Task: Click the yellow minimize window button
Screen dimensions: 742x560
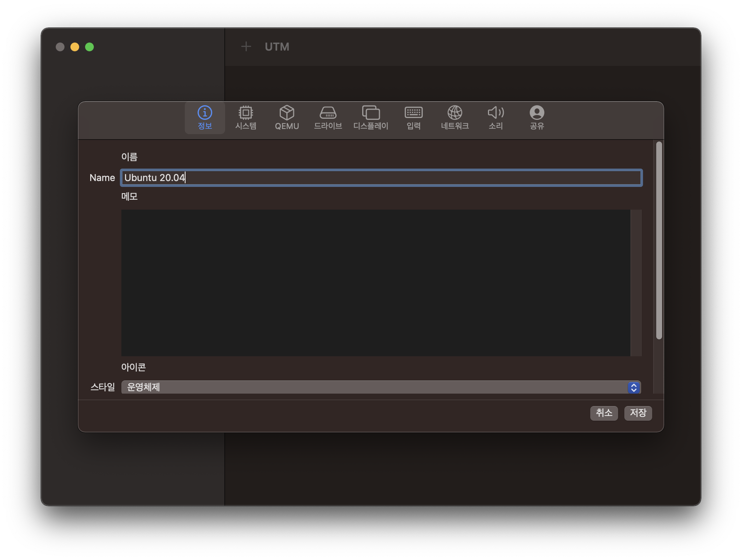Action: click(x=75, y=47)
